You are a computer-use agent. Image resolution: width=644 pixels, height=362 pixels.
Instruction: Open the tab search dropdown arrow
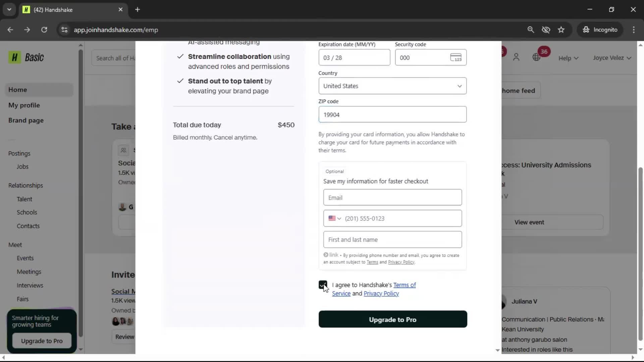pos(9,9)
